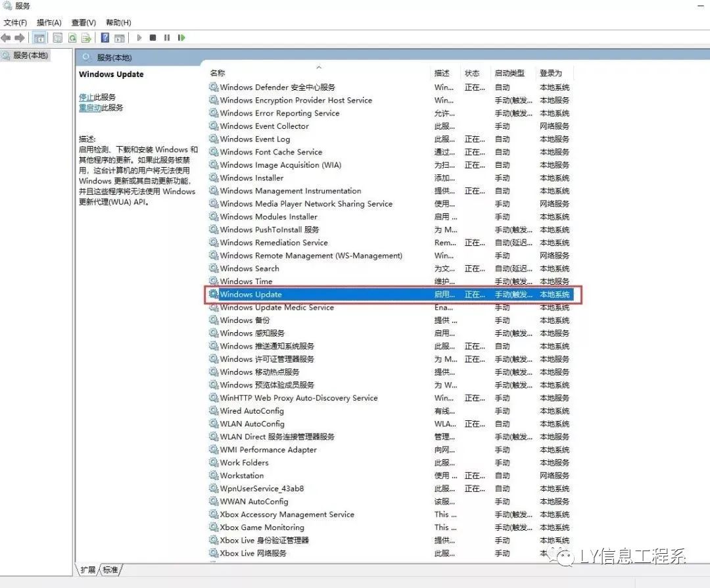Select Windows 许可证管理器服务
Screen dimensions: 710x588
coord(389,358)
